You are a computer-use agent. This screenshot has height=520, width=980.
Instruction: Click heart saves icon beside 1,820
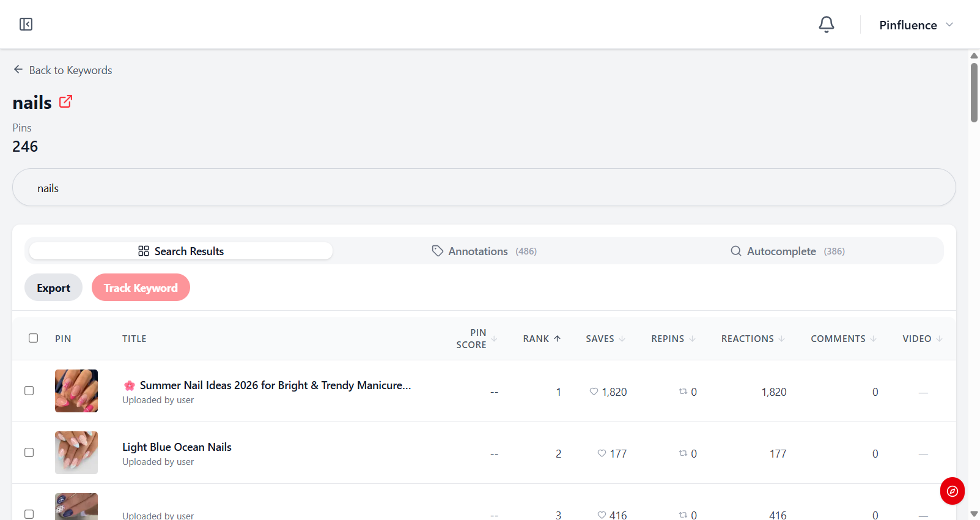click(x=594, y=392)
